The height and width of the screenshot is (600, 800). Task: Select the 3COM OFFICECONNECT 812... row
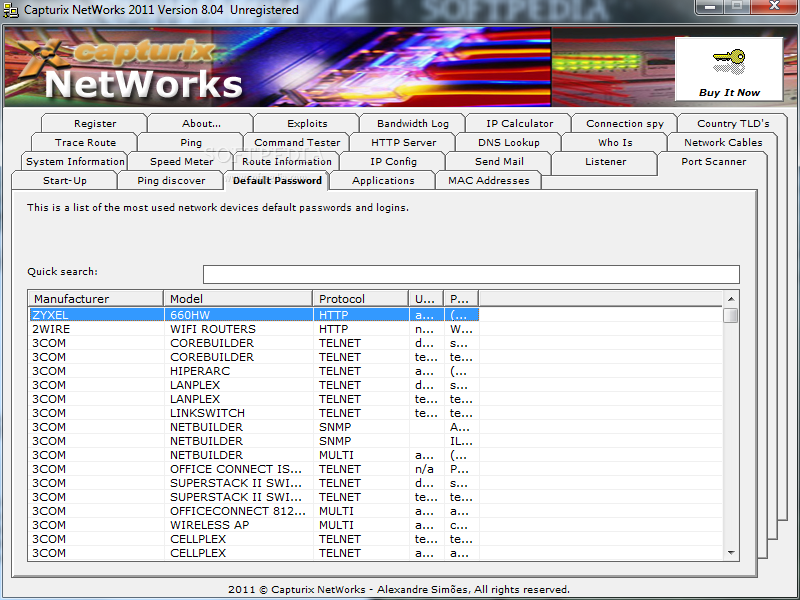click(x=254, y=511)
